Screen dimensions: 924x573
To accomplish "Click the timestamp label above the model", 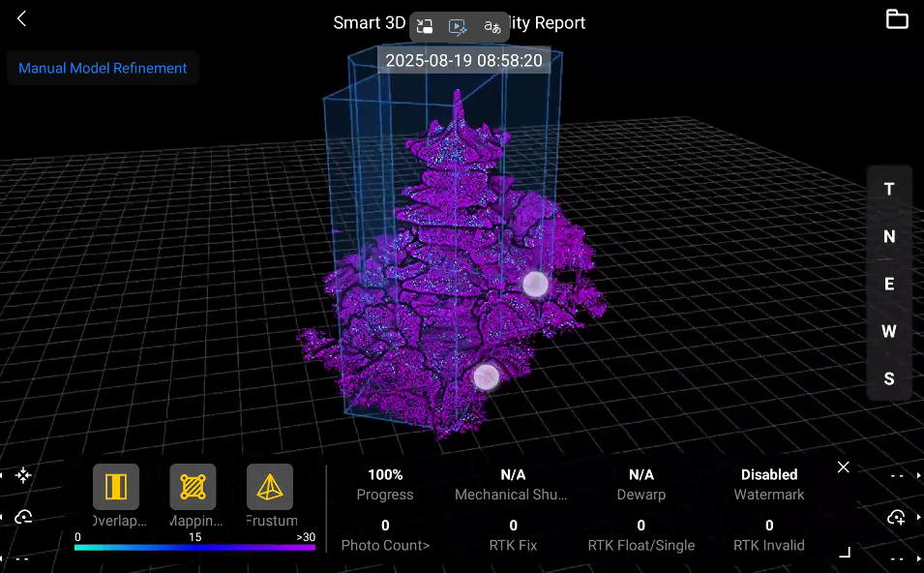I will [465, 60].
